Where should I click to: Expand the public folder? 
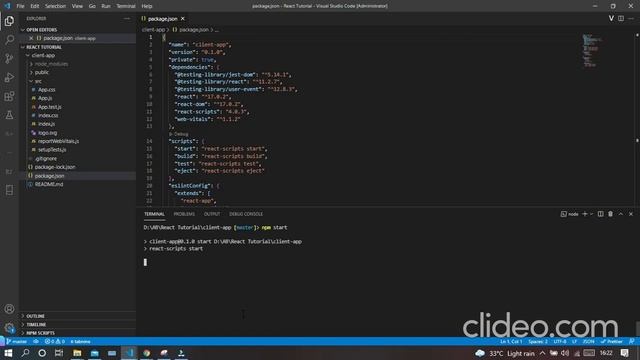[78, 72]
